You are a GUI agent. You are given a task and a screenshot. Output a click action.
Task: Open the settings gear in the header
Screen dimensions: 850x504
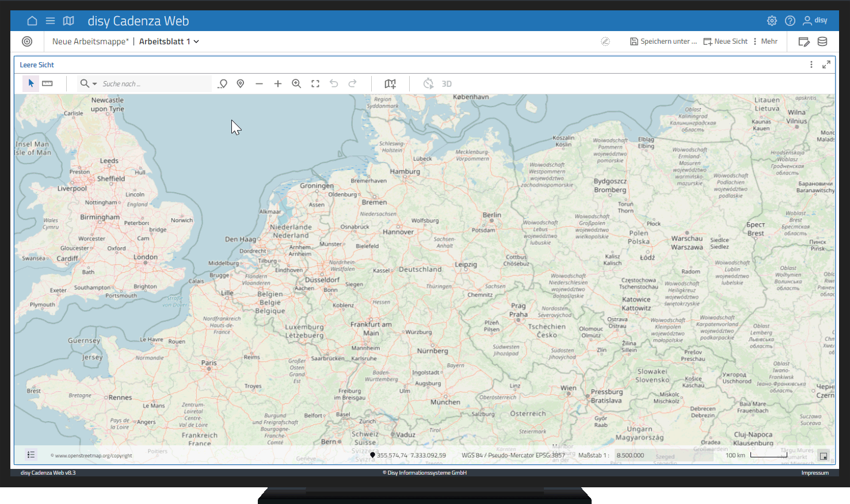click(772, 21)
